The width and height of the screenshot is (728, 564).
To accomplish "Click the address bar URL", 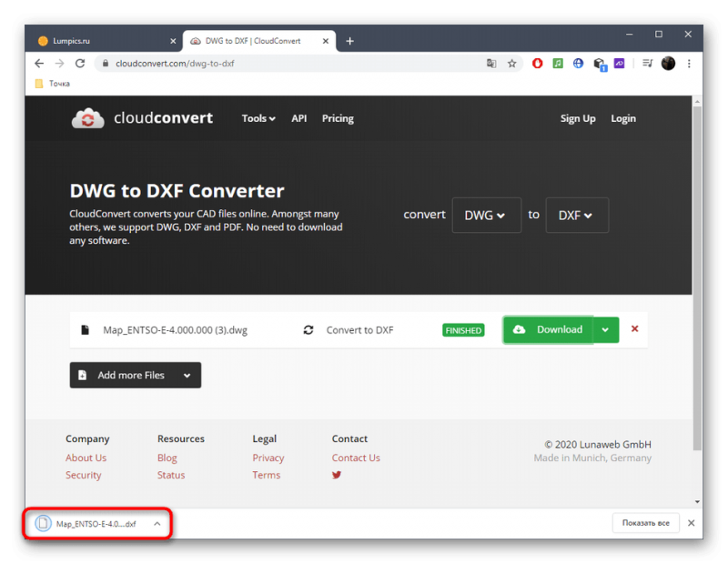I will click(175, 63).
